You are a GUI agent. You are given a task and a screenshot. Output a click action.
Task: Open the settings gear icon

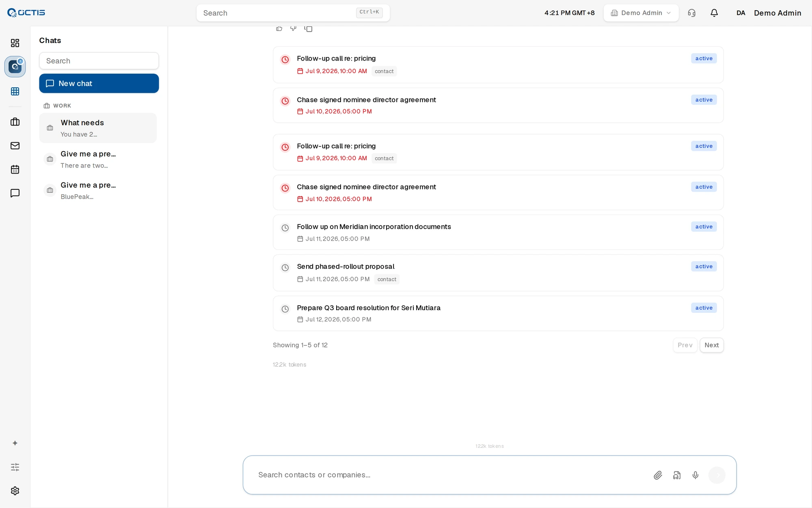(x=15, y=491)
